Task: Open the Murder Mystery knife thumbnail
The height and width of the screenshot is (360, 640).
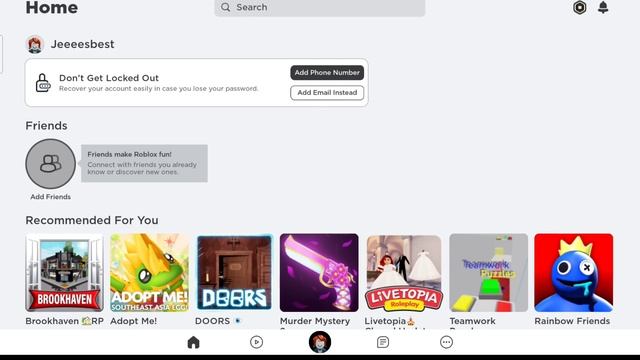Action: [319, 273]
